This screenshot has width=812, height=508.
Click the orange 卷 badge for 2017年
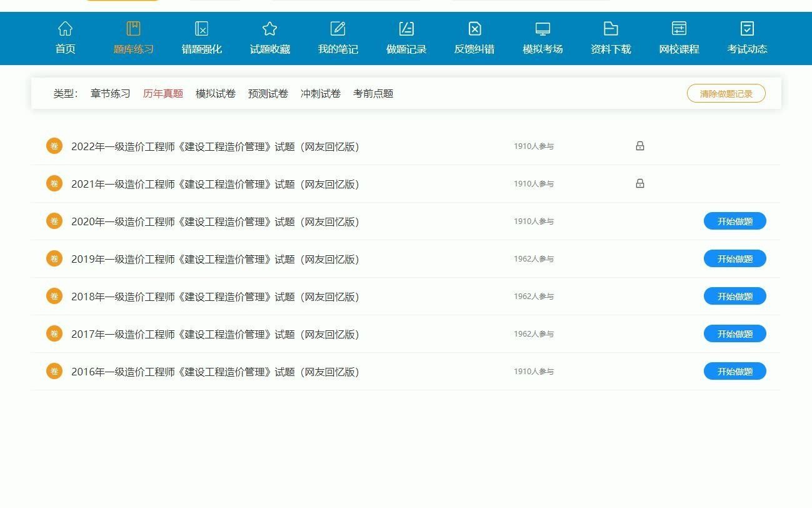tap(54, 333)
